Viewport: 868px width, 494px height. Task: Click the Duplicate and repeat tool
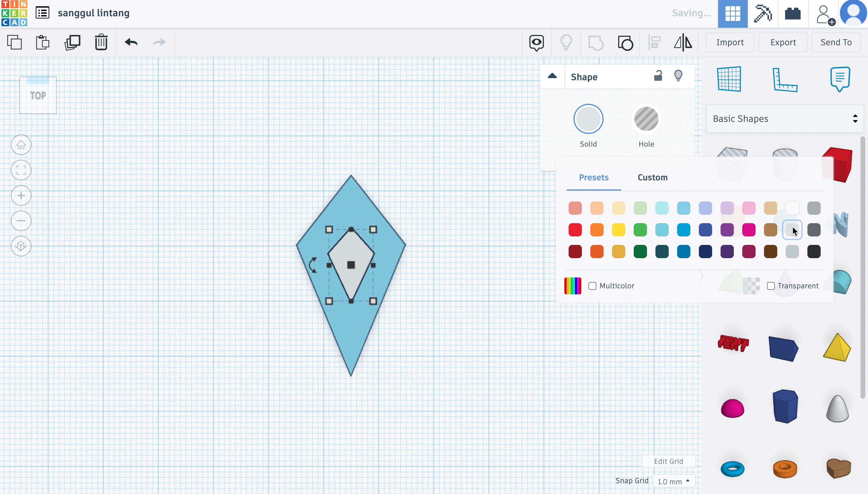coord(72,43)
